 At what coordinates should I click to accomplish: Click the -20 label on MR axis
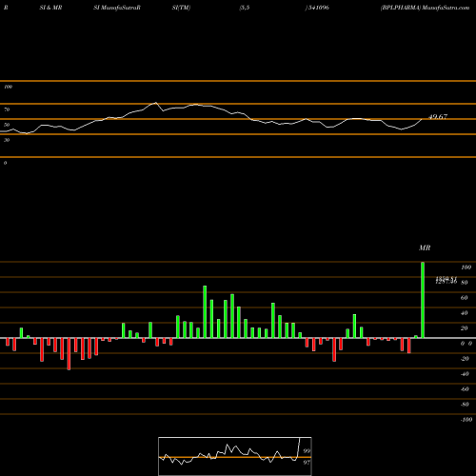pos(465,359)
